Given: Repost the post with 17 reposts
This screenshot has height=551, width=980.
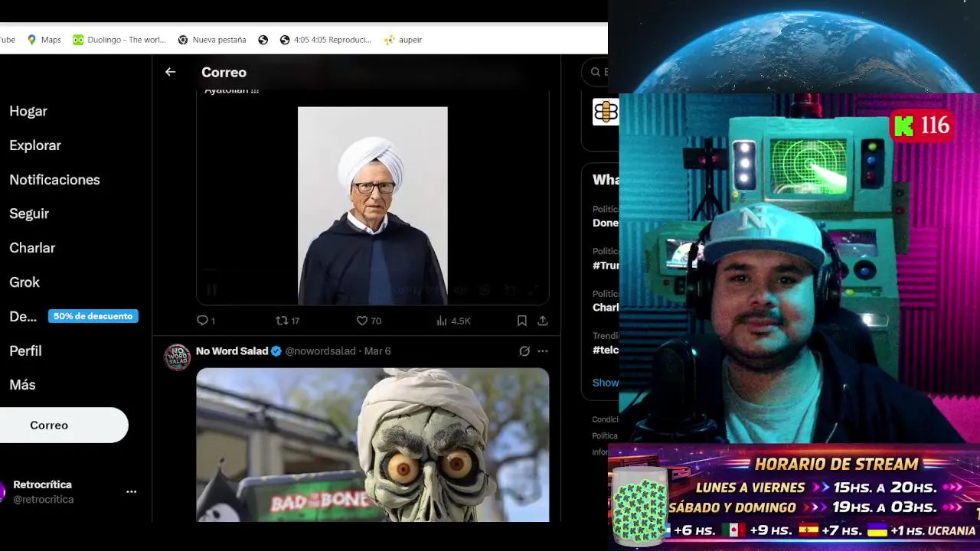Looking at the screenshot, I should coord(287,321).
